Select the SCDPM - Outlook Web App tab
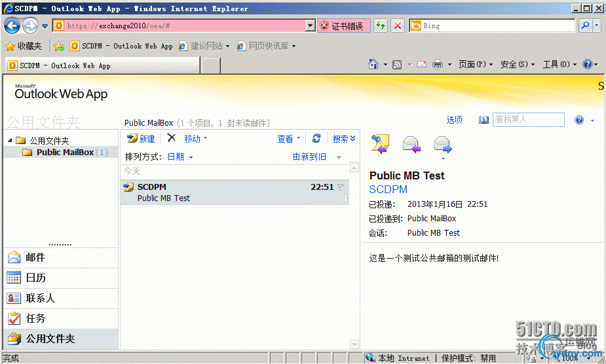Screen dimensions: 606x364 point(103,65)
